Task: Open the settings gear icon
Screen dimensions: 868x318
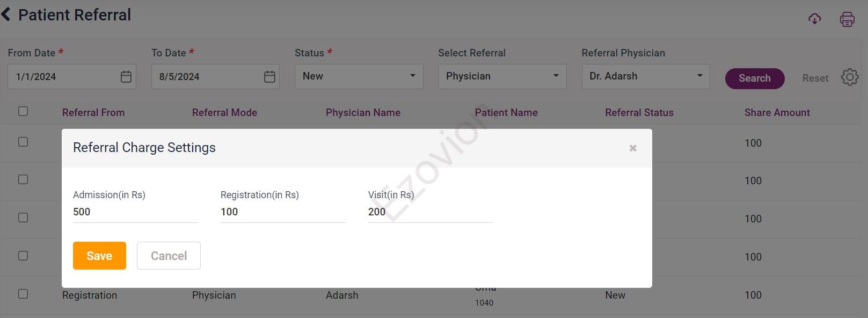Action: pyautogui.click(x=850, y=77)
